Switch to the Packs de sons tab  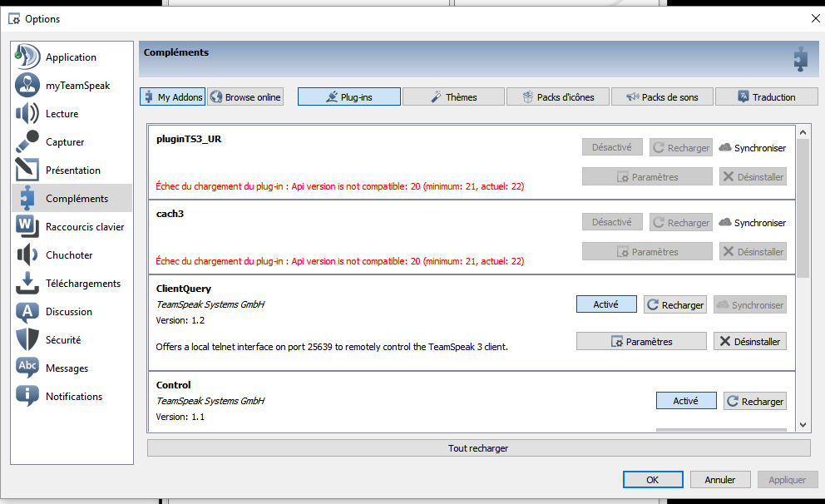click(662, 97)
